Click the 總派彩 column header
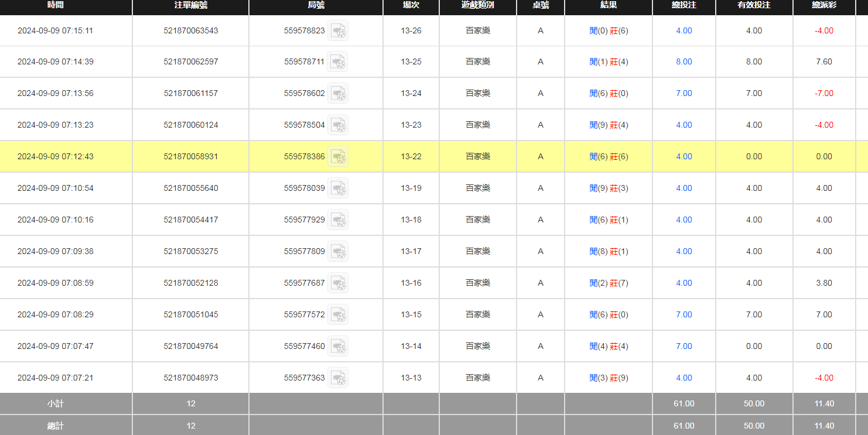 823,5
